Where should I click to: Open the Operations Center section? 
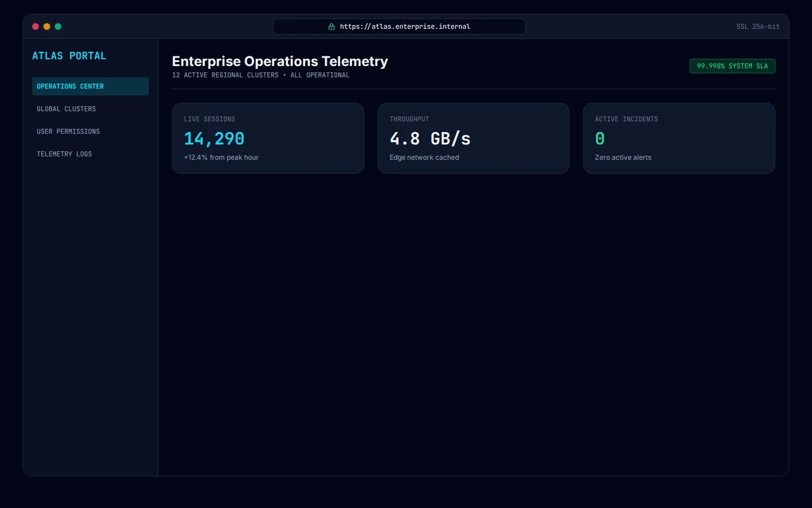click(x=90, y=86)
